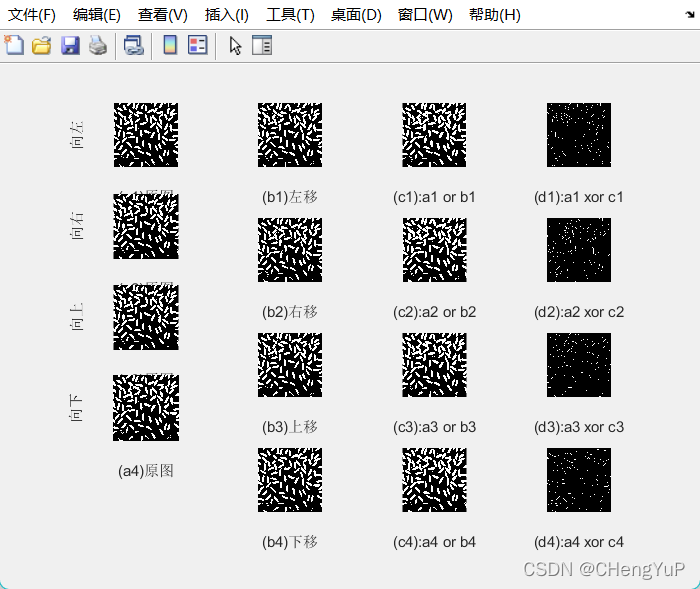The width and height of the screenshot is (700, 589).
Task: Select the 向下 original image subplot
Action: 146,408
